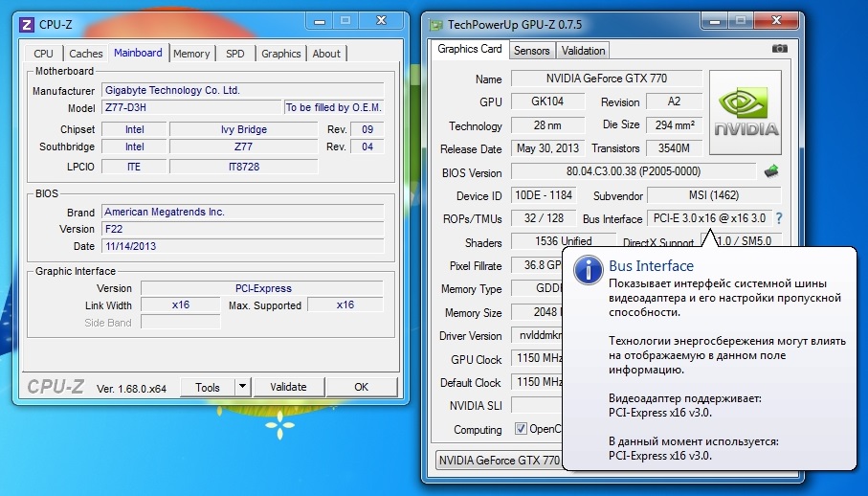Open the Caches tab

[x=86, y=54]
